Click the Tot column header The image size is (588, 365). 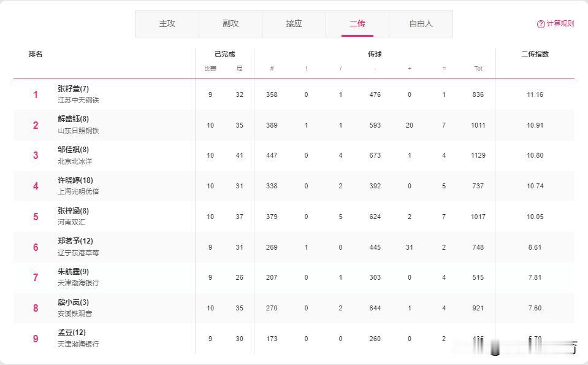pos(478,69)
